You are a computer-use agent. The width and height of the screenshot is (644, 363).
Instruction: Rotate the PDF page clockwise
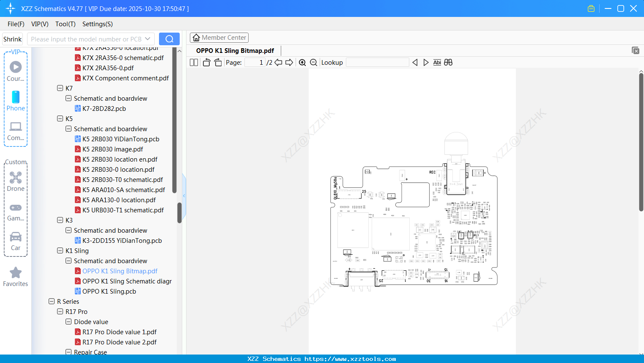[218, 63]
